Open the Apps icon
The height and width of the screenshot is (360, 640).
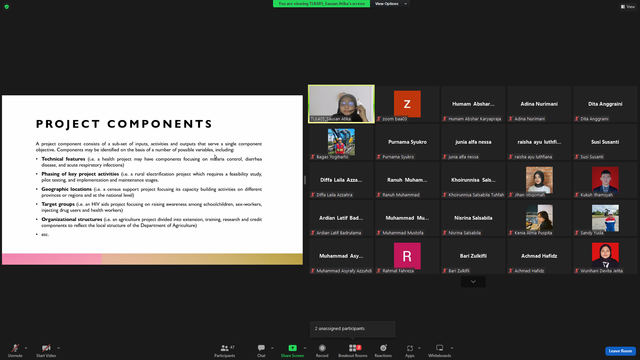tap(410, 348)
